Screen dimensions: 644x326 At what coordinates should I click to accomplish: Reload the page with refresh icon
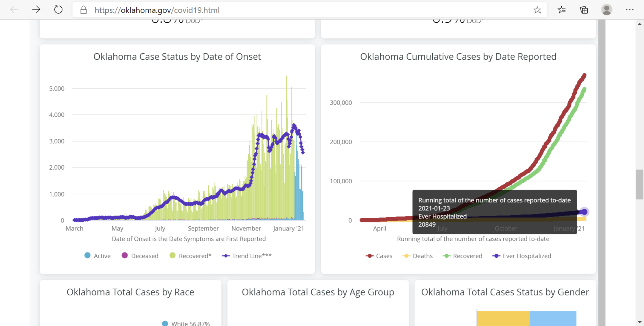pos(58,10)
